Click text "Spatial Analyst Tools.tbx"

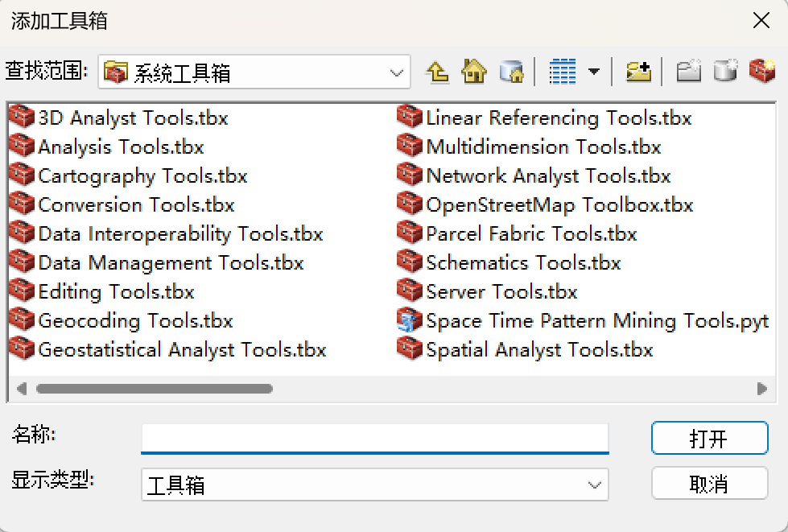(540, 350)
